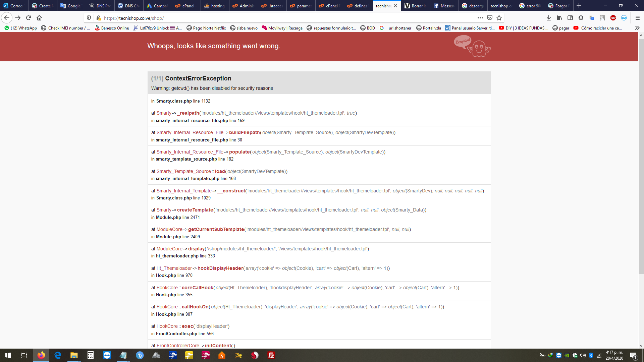The width and height of the screenshot is (644, 362).
Task: Open page actions three-dots menu
Action: coord(480,18)
